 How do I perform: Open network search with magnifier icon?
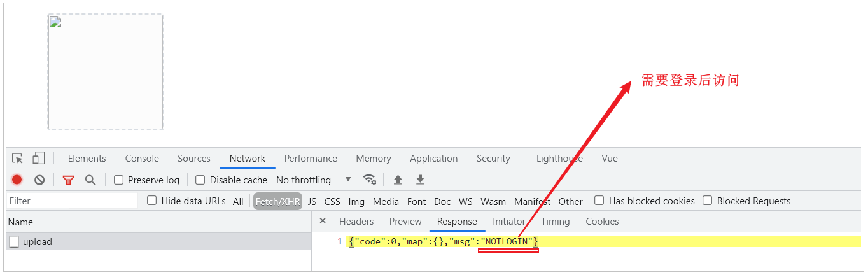(90, 180)
